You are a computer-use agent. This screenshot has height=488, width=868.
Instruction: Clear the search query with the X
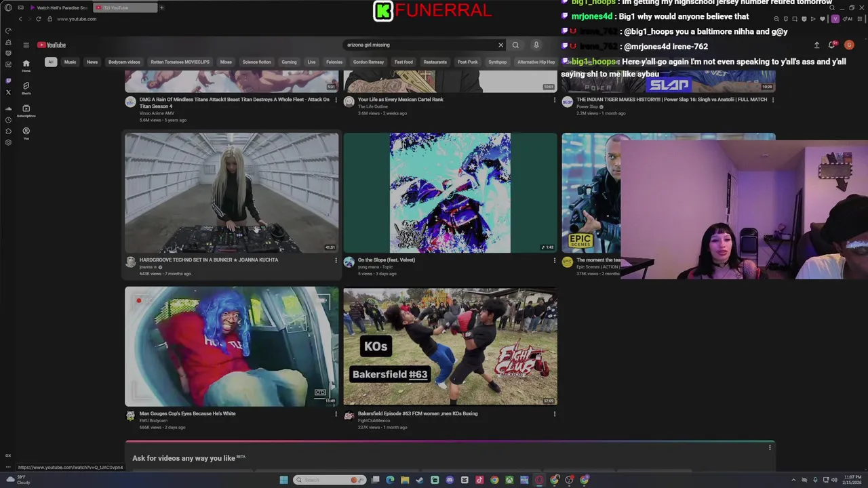pos(500,45)
